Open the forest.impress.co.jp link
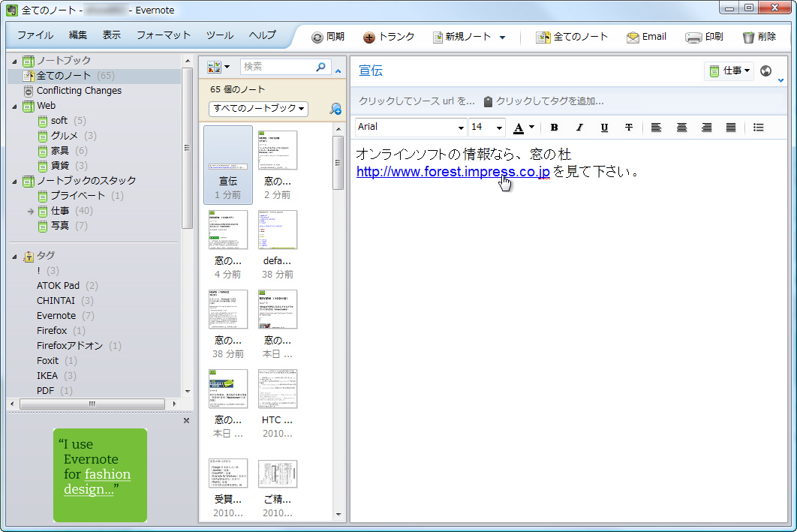Image resolution: width=797 pixels, height=532 pixels. click(x=453, y=172)
